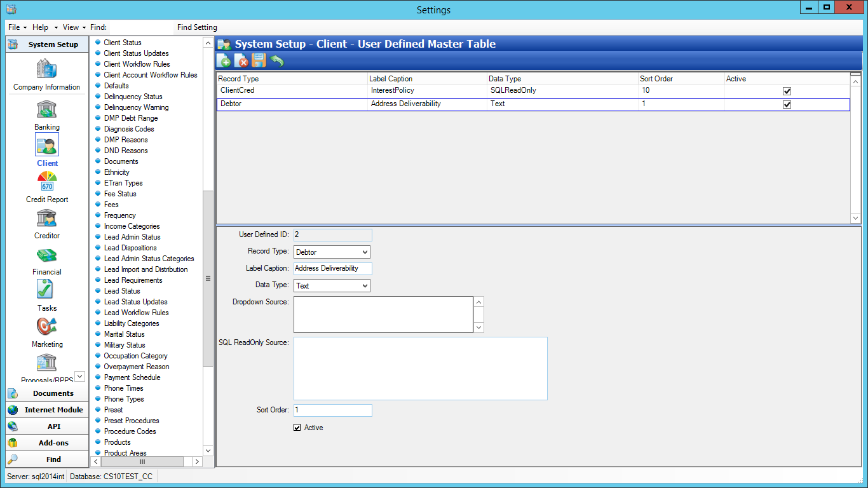Click the Address Deliverability table cell

[427, 104]
